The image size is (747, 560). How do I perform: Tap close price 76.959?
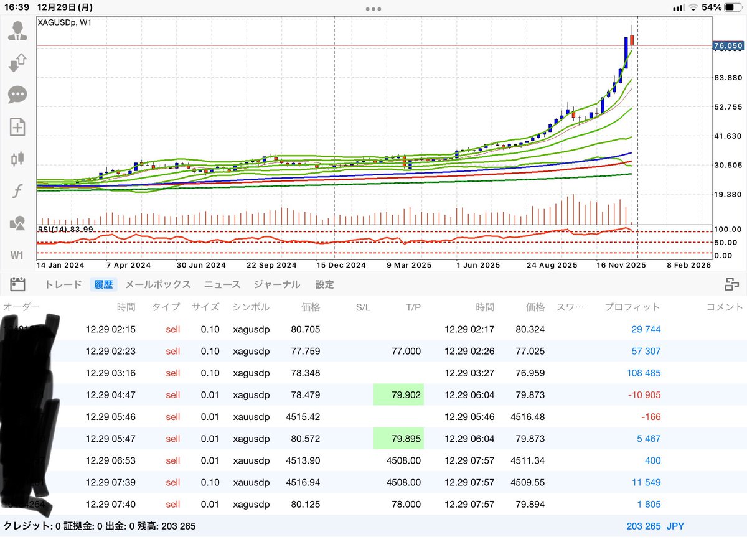click(530, 373)
